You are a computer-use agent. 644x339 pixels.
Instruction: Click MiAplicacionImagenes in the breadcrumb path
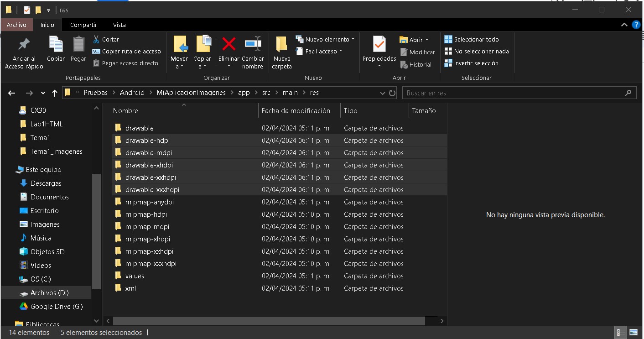[x=191, y=93]
